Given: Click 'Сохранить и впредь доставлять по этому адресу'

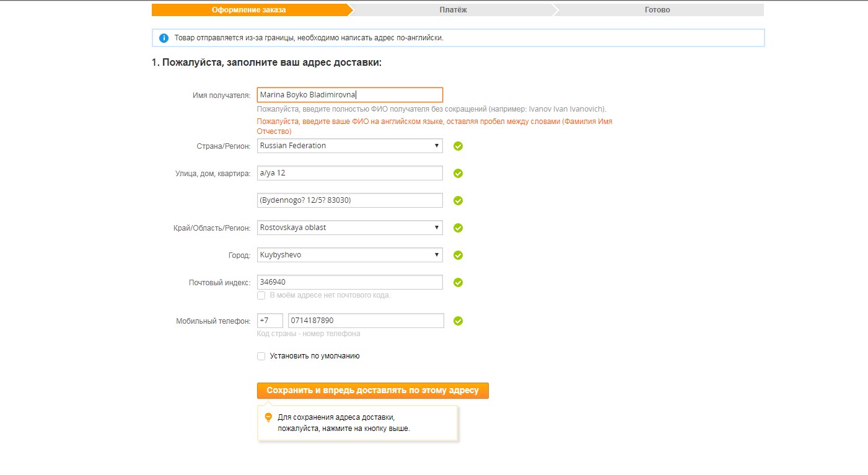Looking at the screenshot, I should coord(372,391).
